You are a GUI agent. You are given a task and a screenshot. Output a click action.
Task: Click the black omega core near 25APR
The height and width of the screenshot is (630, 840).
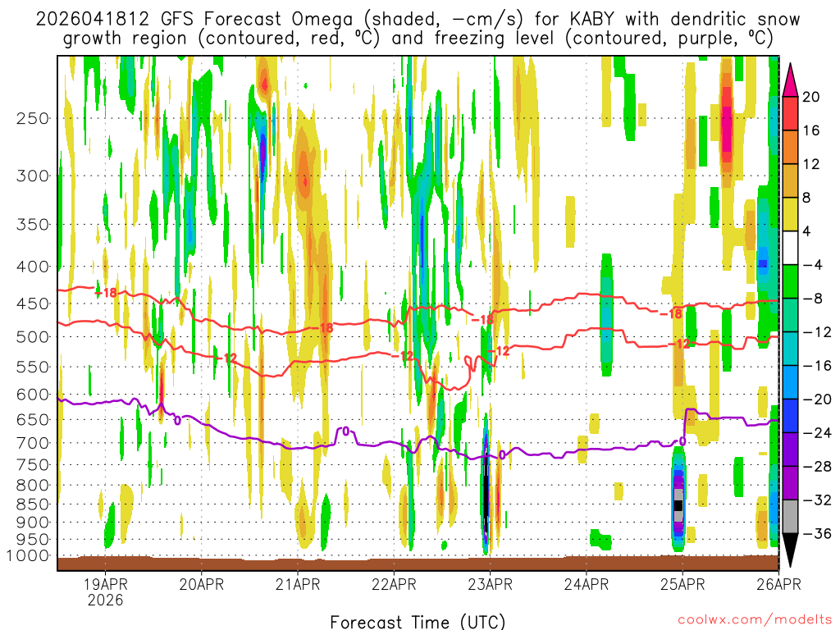pyautogui.click(x=678, y=504)
